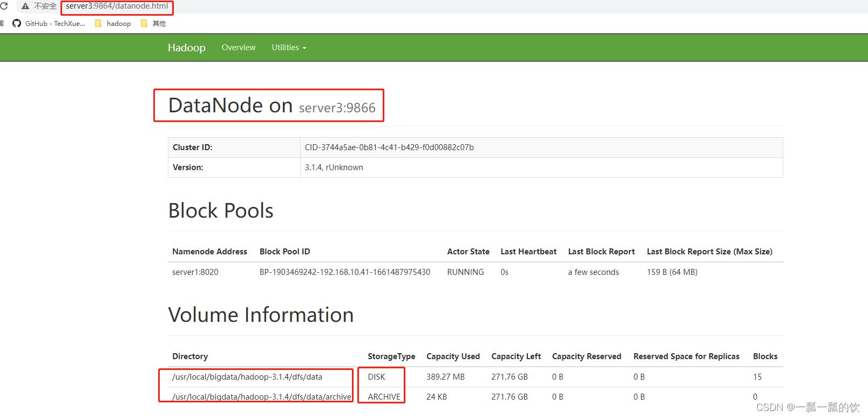Click the 0s last heartbeat value

point(504,272)
